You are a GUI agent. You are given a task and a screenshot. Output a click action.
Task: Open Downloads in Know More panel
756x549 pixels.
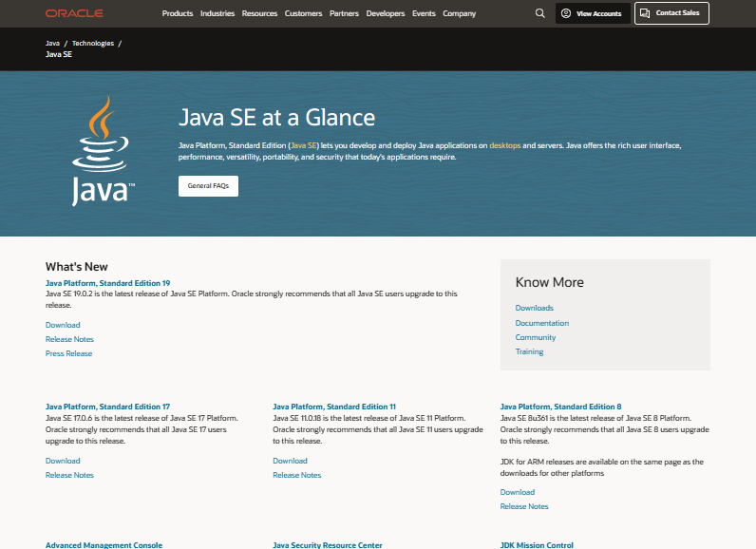pos(534,308)
